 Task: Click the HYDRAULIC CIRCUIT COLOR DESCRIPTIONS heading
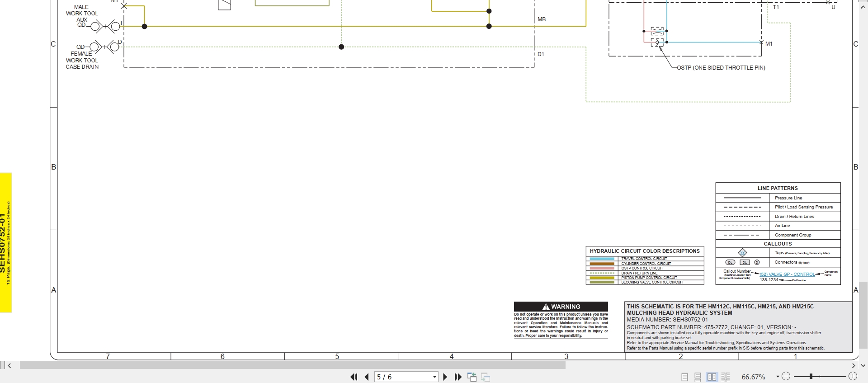pos(645,251)
